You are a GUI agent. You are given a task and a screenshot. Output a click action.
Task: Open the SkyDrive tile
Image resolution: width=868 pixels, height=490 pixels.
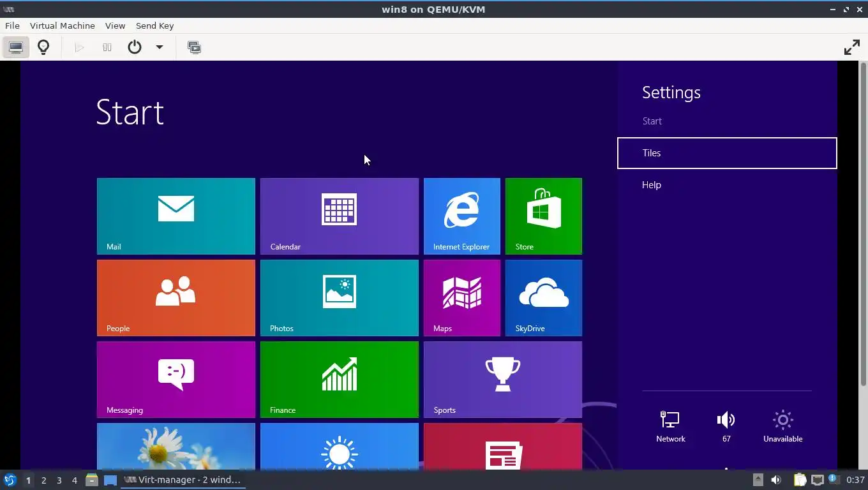[544, 298]
